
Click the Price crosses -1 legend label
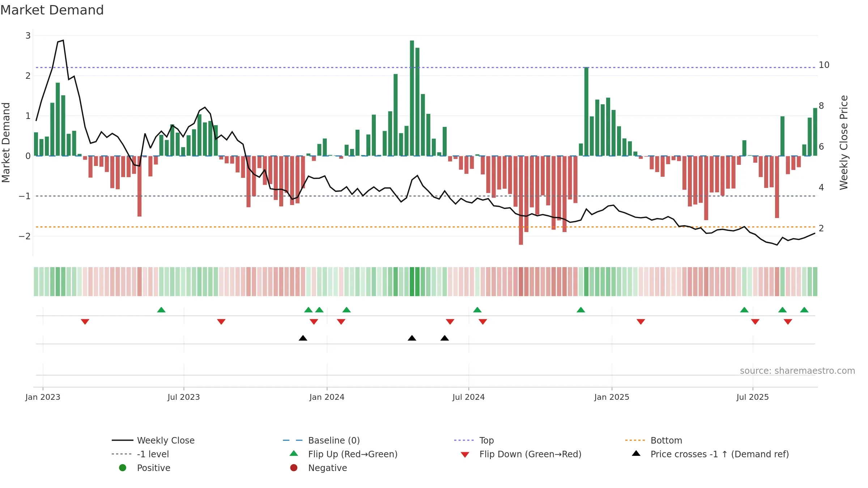(720, 454)
